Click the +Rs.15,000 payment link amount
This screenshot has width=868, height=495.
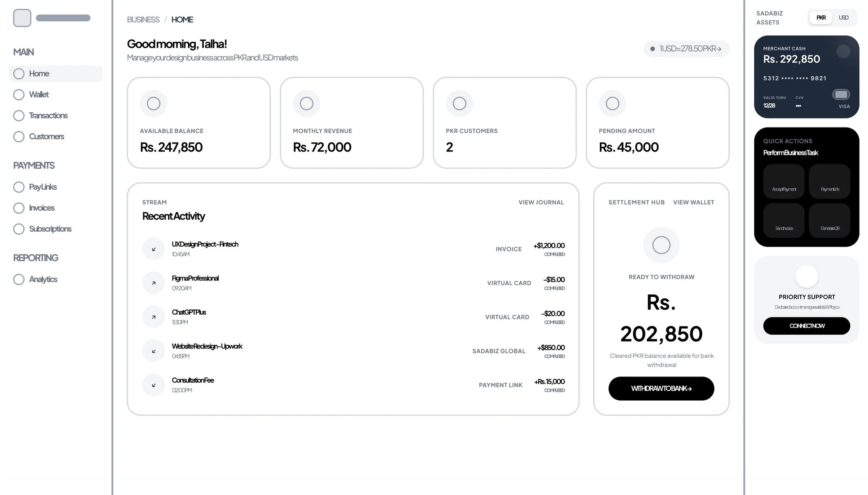pos(549,382)
